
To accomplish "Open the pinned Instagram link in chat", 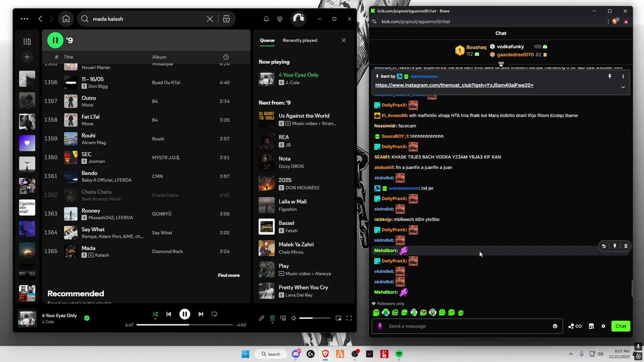I will tap(454, 85).
